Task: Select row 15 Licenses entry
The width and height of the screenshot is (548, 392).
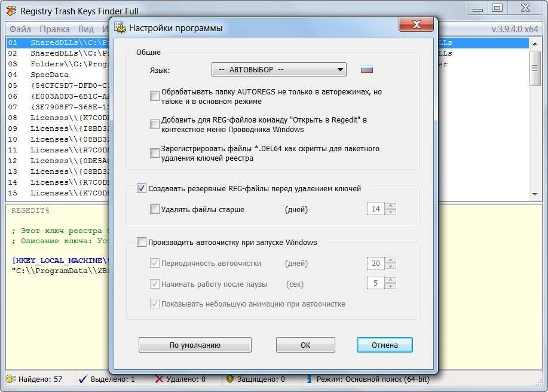Action: tap(58, 193)
